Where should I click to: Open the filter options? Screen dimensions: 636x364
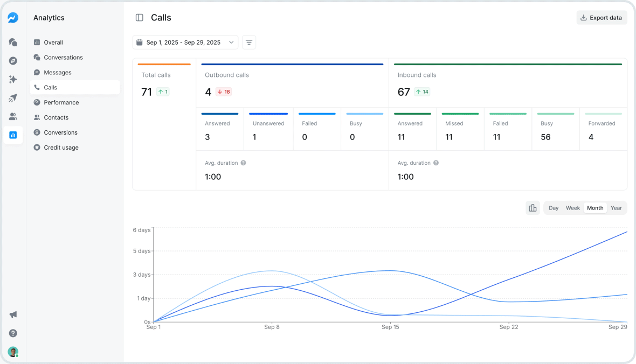pyautogui.click(x=248, y=42)
